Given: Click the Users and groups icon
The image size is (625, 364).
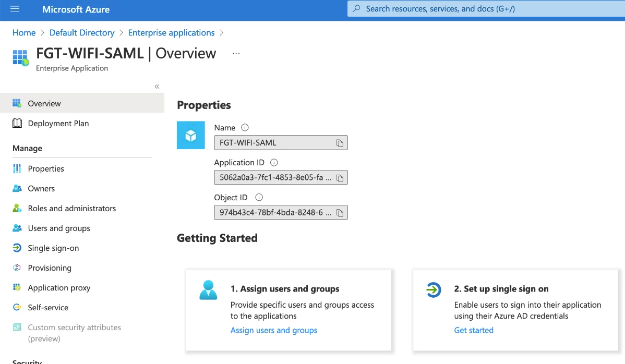Looking at the screenshot, I should pyautogui.click(x=17, y=228).
